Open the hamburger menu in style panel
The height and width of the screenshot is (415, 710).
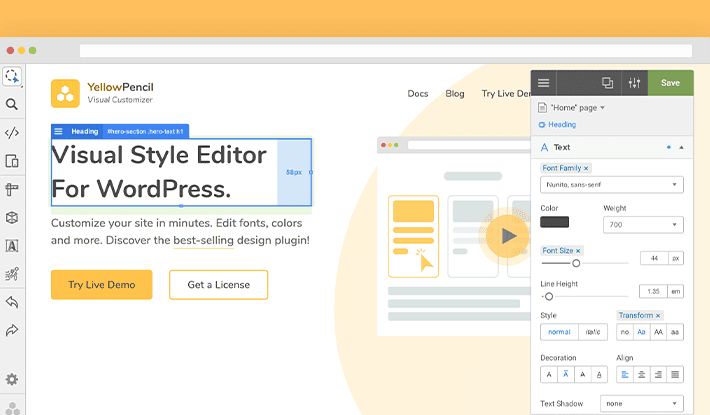point(543,83)
